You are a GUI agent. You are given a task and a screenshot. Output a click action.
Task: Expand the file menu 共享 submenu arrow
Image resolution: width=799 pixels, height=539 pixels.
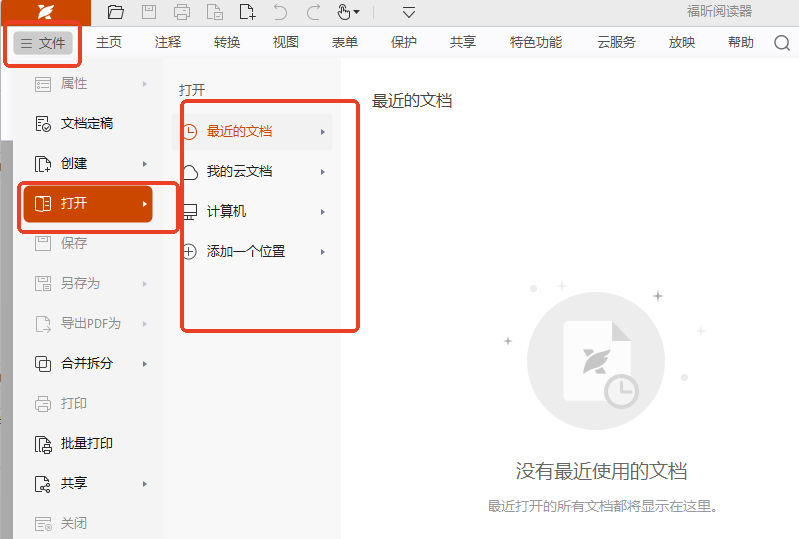tap(145, 484)
